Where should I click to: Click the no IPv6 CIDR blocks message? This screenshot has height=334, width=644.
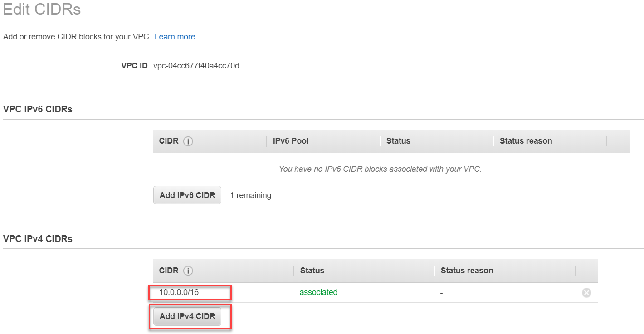click(x=380, y=169)
